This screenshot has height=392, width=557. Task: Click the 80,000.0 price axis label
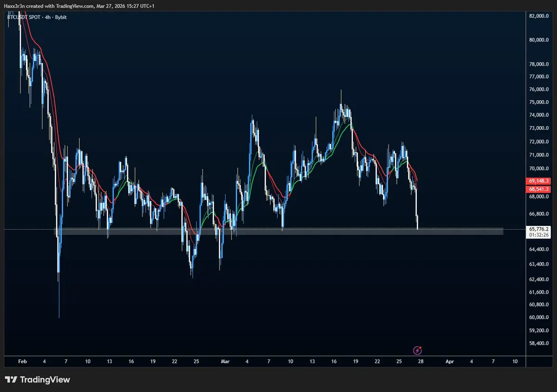538,40
